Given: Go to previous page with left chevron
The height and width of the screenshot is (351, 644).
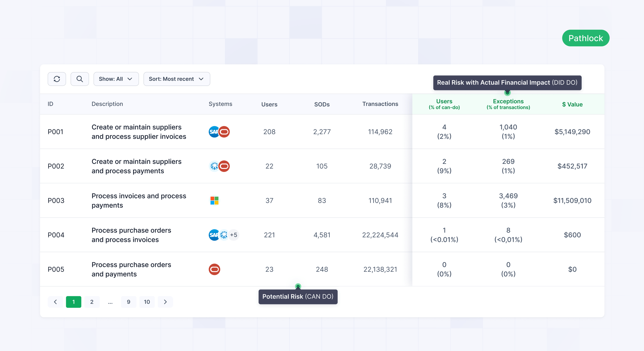Looking at the screenshot, I should (55, 302).
